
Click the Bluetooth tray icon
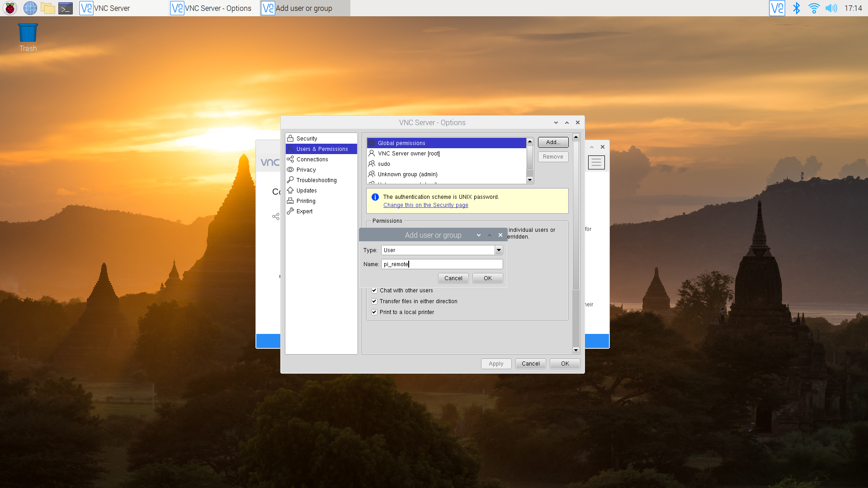click(x=797, y=8)
